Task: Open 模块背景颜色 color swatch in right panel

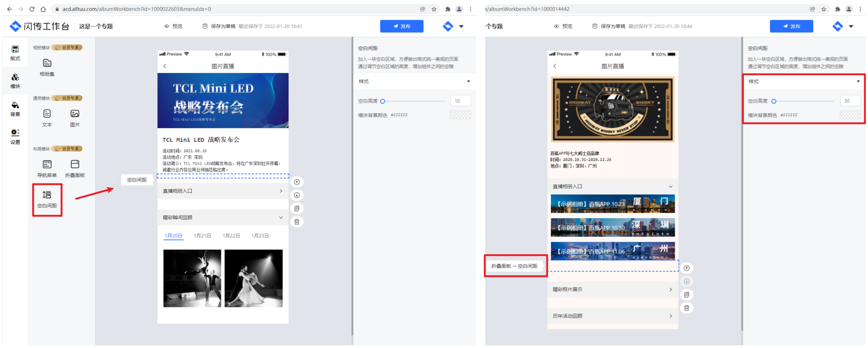Action: [x=850, y=115]
